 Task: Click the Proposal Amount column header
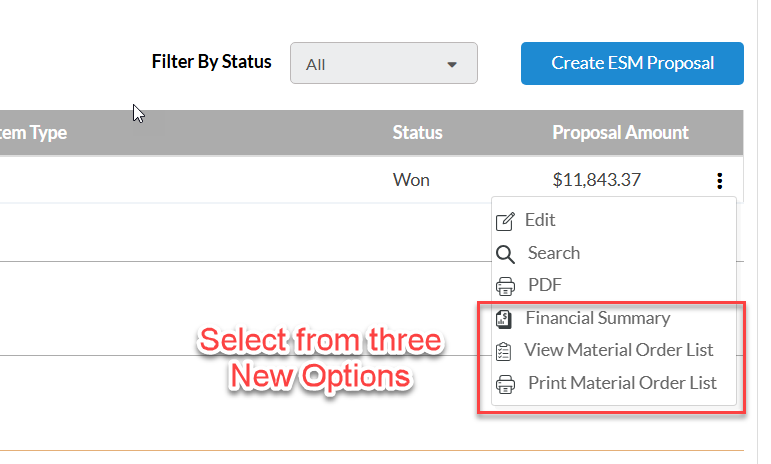tap(620, 133)
